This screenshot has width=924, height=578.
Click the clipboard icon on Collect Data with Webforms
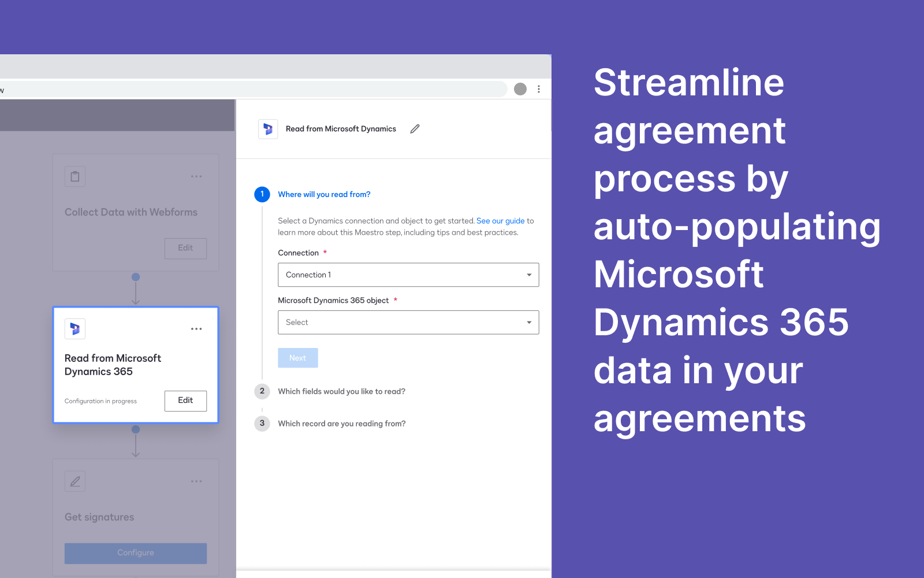pyautogui.click(x=74, y=176)
